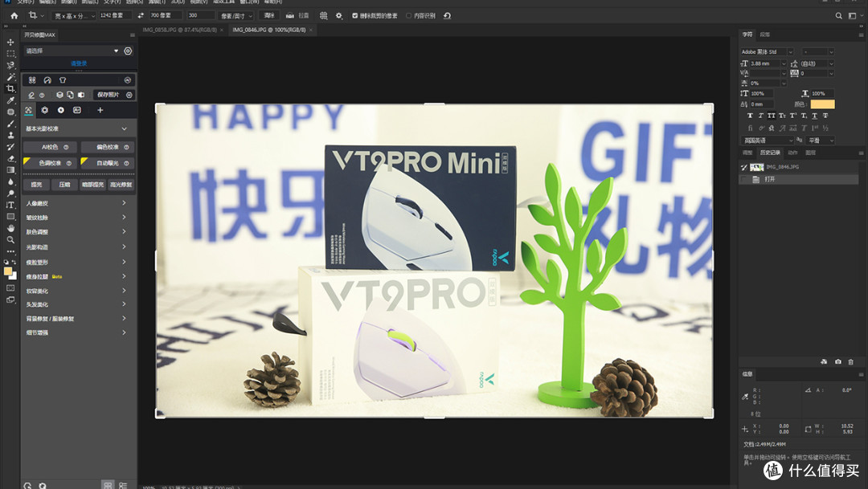This screenshot has height=489, width=868.
Task: Select the Clone Stamp tool
Action: pyautogui.click(x=10, y=135)
